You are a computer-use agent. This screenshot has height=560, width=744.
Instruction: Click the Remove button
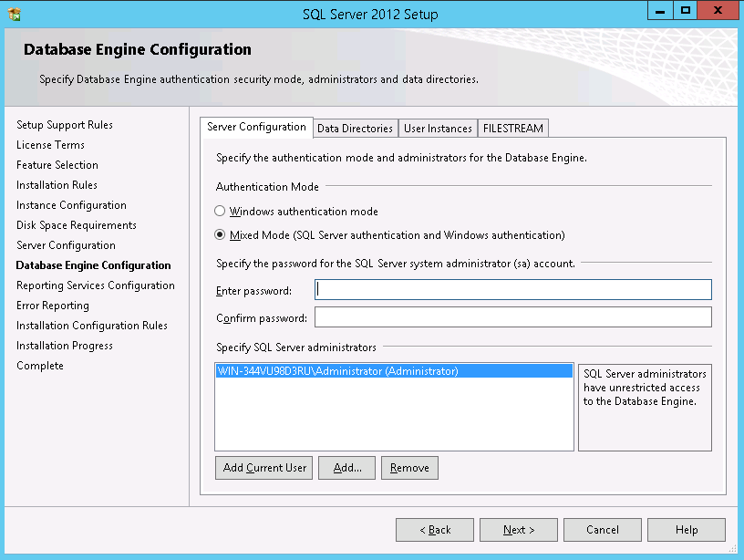tap(409, 468)
